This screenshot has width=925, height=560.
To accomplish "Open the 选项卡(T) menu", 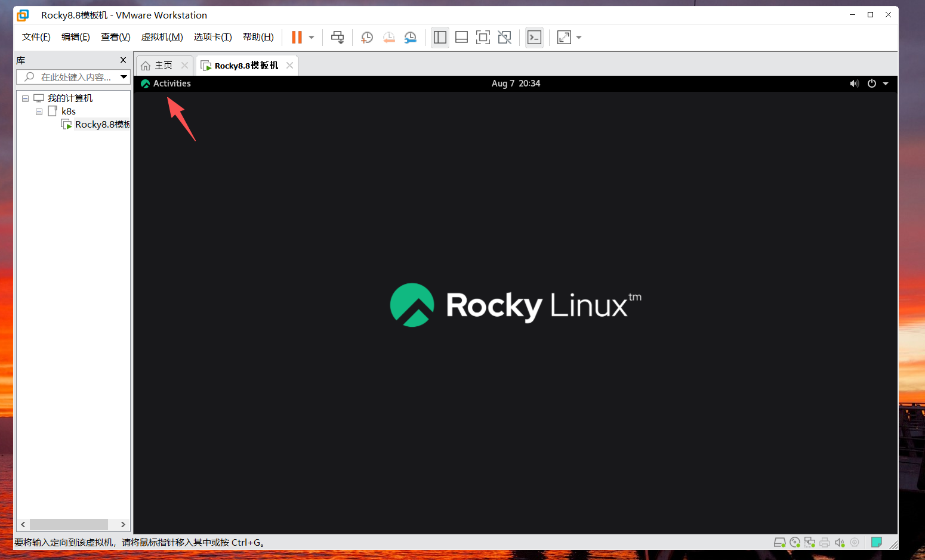I will coord(213,37).
